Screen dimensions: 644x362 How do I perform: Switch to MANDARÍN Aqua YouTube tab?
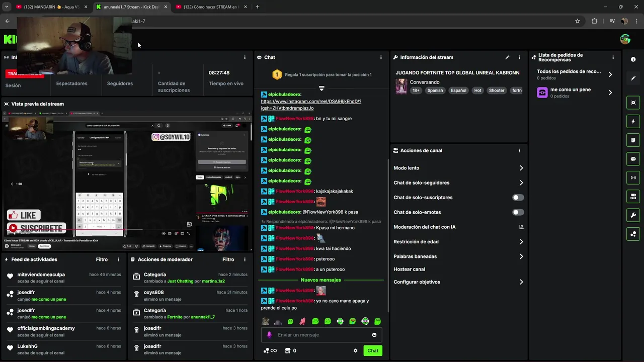pos(51,7)
